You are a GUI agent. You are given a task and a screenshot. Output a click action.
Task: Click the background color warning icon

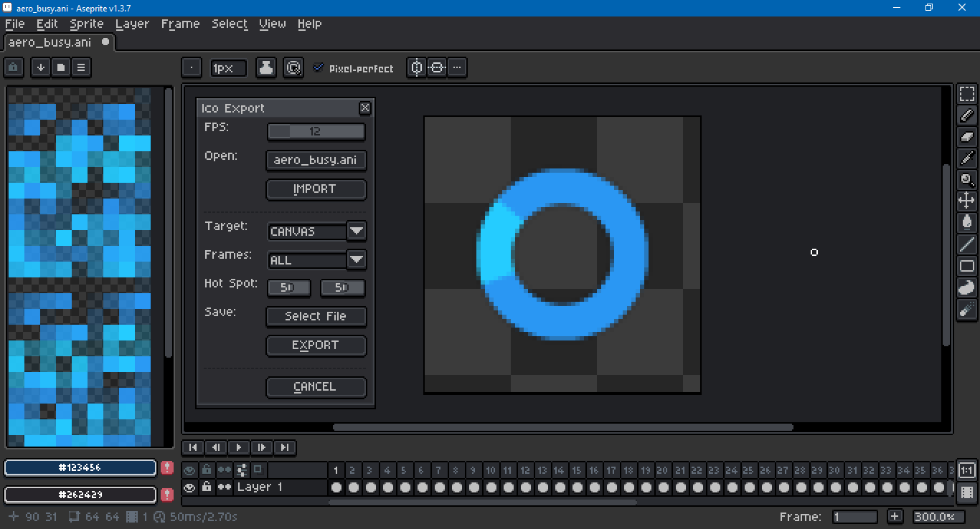pyautogui.click(x=167, y=495)
